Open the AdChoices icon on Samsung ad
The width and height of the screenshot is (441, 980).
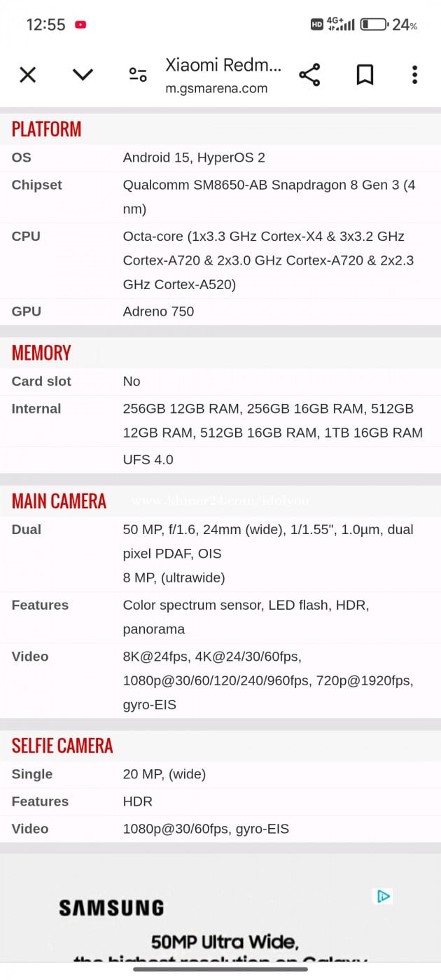click(384, 896)
